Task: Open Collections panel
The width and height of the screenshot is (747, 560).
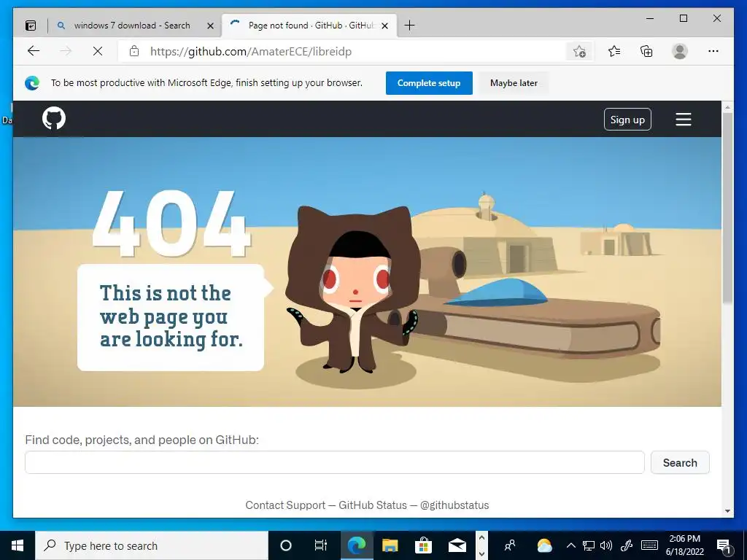Action: pyautogui.click(x=646, y=51)
